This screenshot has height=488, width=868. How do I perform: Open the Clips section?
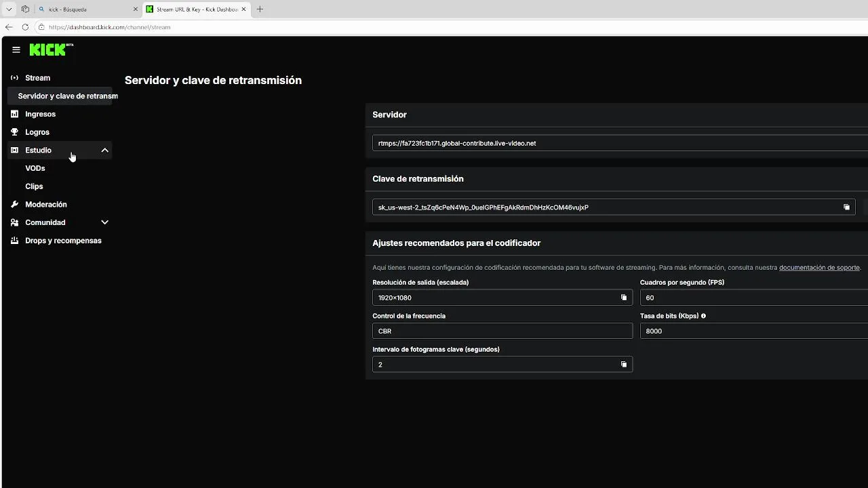click(x=34, y=186)
